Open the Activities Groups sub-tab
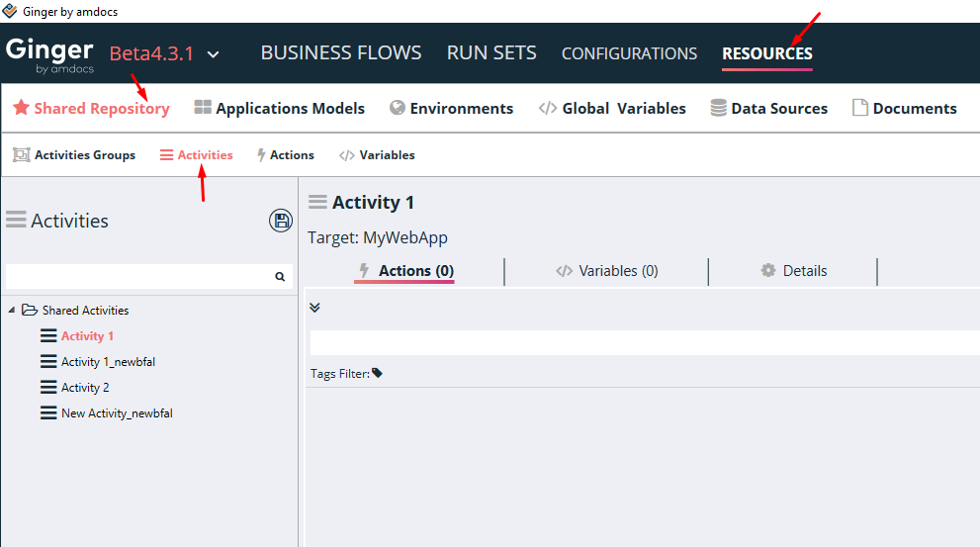The image size is (980, 547). click(x=74, y=155)
